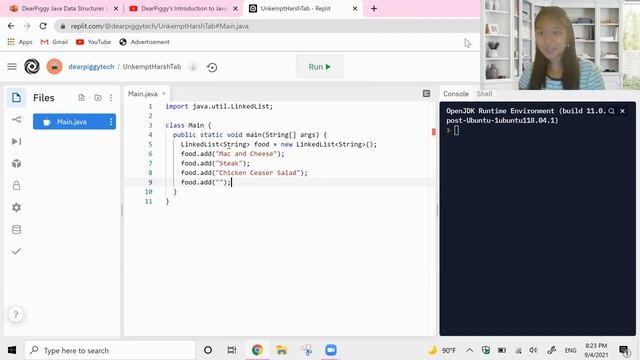The height and width of the screenshot is (360, 640).
Task: Click the console prompt input
Action: [x=456, y=130]
